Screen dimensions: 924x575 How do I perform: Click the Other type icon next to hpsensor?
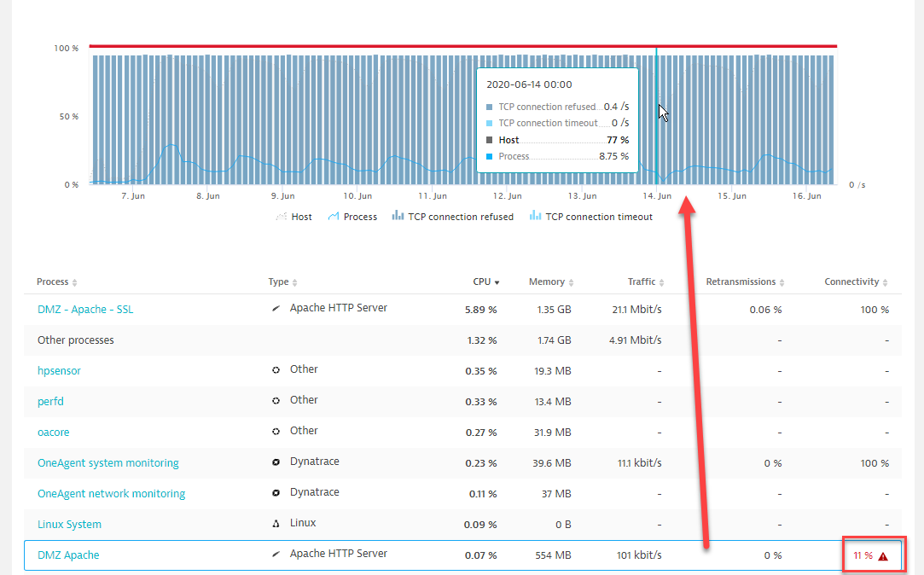click(276, 370)
